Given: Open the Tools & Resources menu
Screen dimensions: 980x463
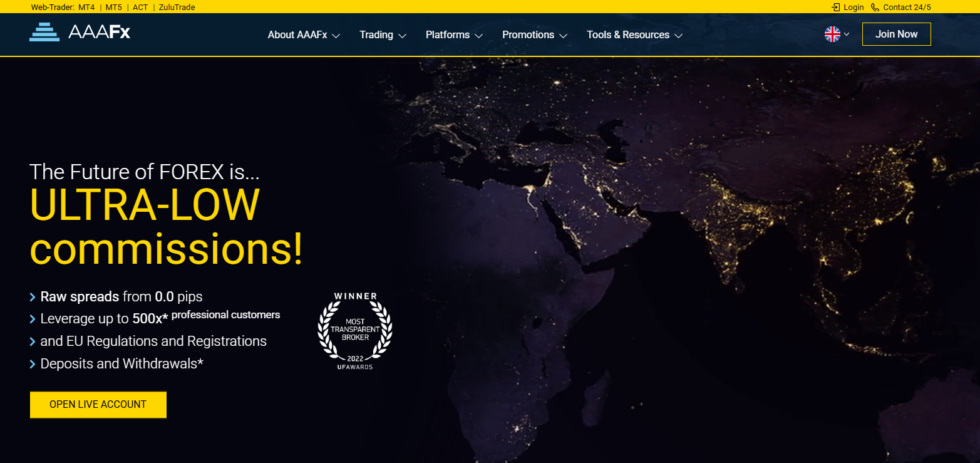Looking at the screenshot, I should click(x=634, y=35).
